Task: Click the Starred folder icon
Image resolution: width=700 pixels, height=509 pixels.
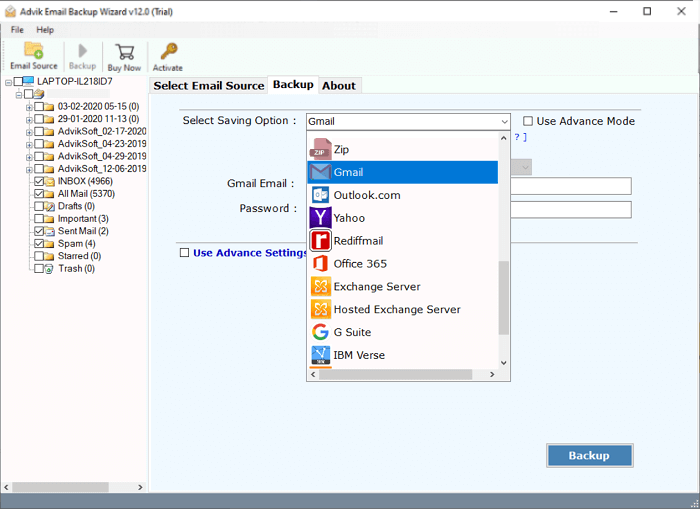Action: [49, 256]
